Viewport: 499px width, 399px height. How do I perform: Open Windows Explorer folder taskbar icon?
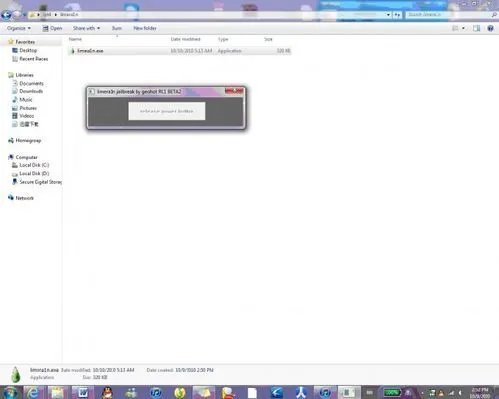57,392
